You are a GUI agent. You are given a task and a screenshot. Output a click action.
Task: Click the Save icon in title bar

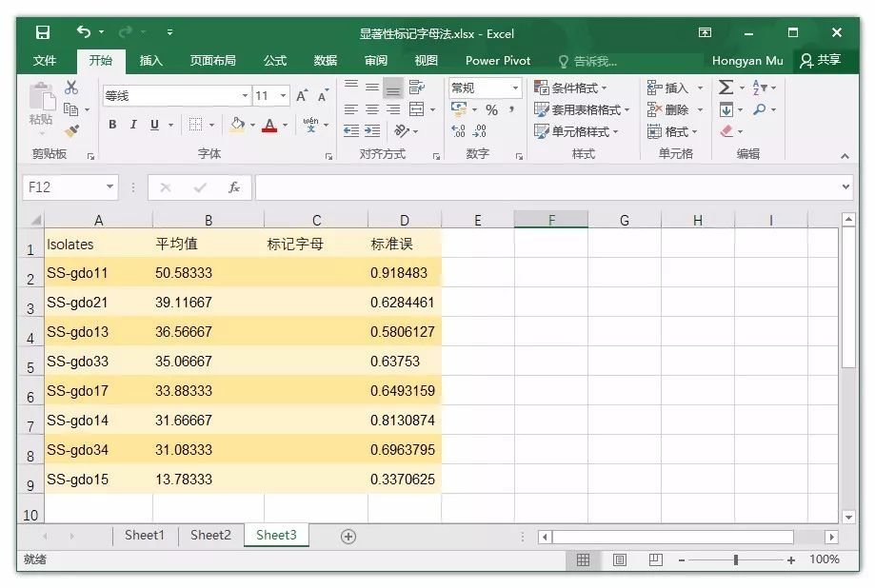click(43, 33)
